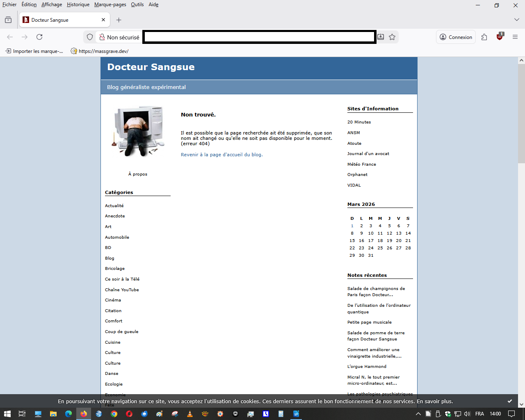
Task: Open the Historique menu
Action: [x=78, y=5]
